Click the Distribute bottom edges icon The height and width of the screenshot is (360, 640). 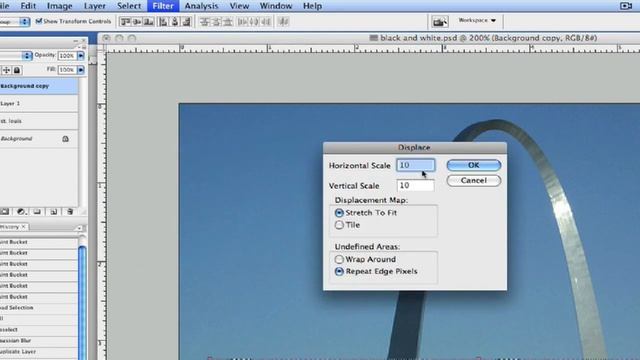point(228,22)
